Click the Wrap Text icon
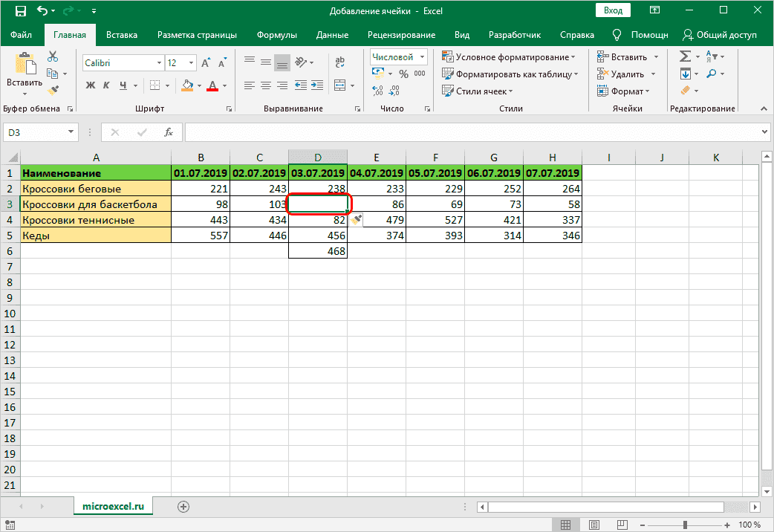The width and height of the screenshot is (774, 532). (339, 63)
